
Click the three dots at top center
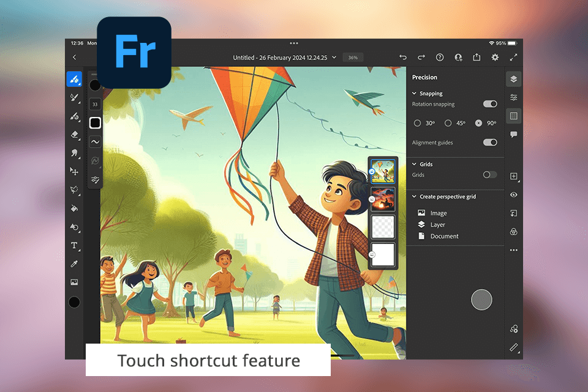[294, 43]
